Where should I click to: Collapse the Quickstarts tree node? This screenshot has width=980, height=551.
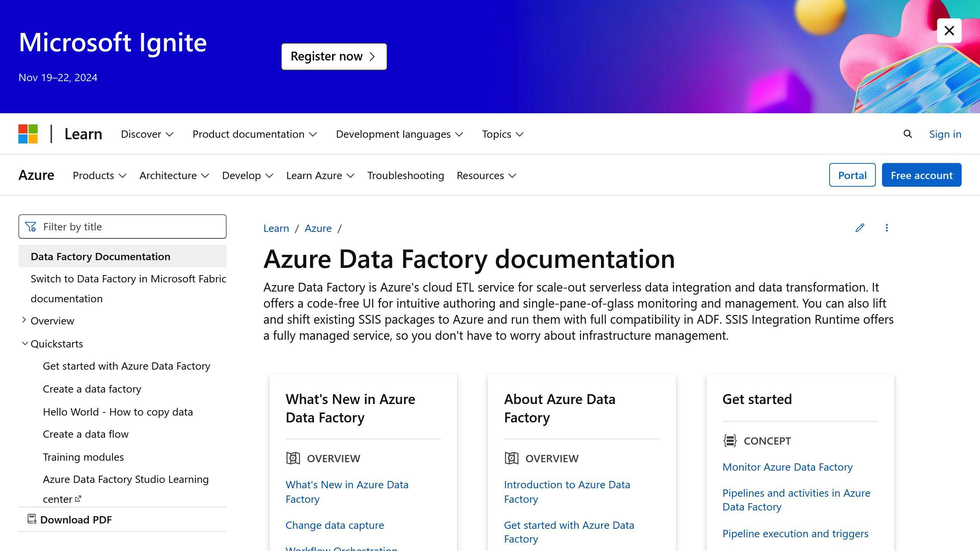click(25, 343)
